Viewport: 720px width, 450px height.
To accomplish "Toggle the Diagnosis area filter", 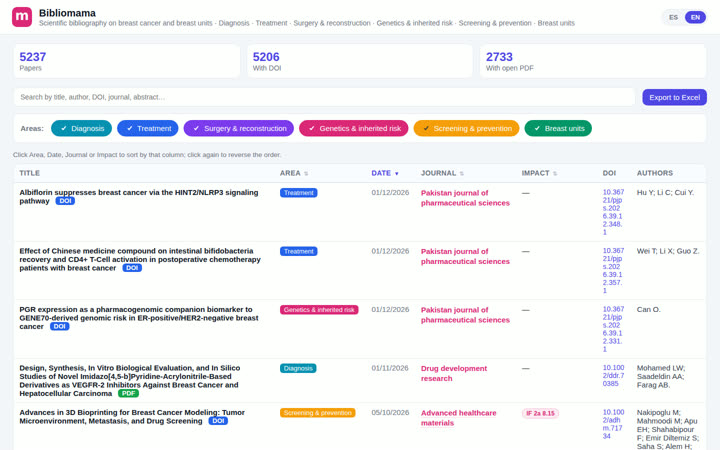I will click(x=81, y=129).
